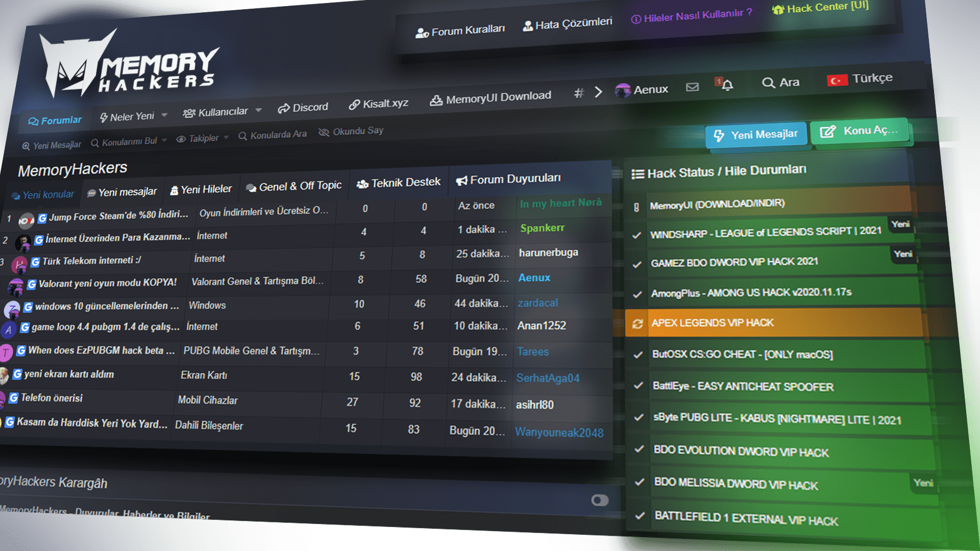Click the Konu Aç green button

[859, 131]
